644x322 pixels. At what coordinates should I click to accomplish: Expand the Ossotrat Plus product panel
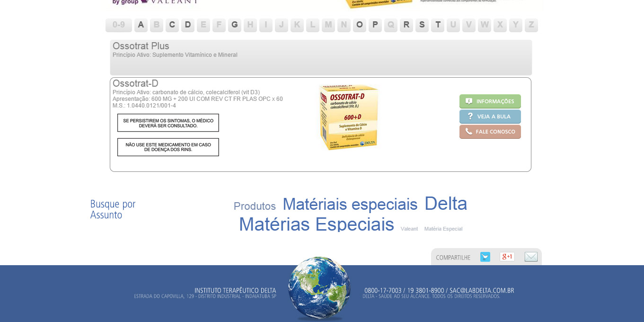tap(321, 57)
